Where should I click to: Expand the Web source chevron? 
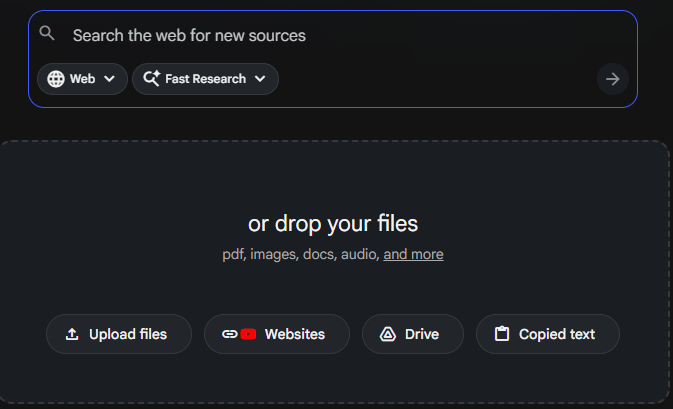pyautogui.click(x=109, y=79)
